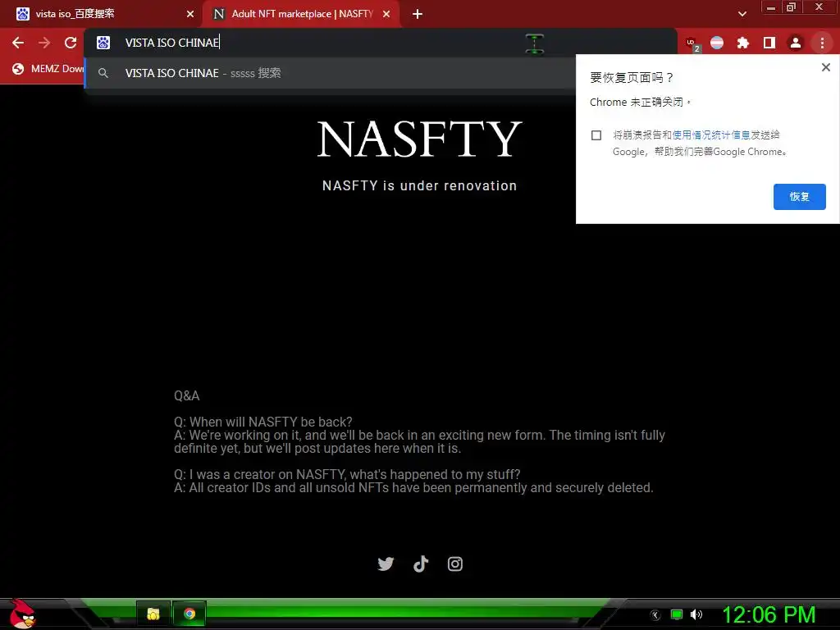Open the uBlock extension icon with badge 2

coord(692,43)
